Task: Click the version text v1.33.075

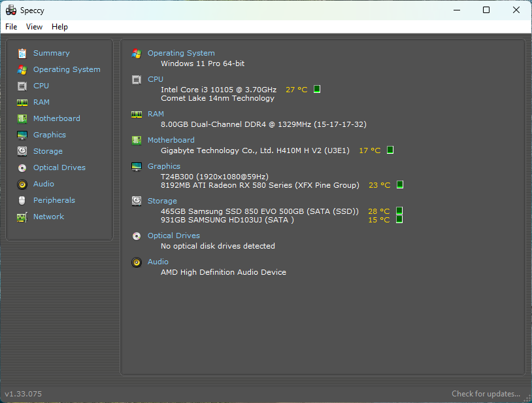Action: [23, 394]
